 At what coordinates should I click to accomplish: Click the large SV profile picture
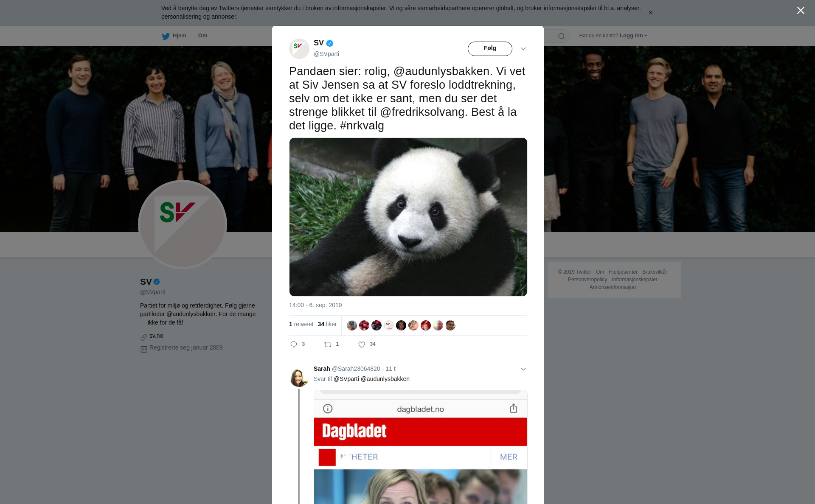183,224
